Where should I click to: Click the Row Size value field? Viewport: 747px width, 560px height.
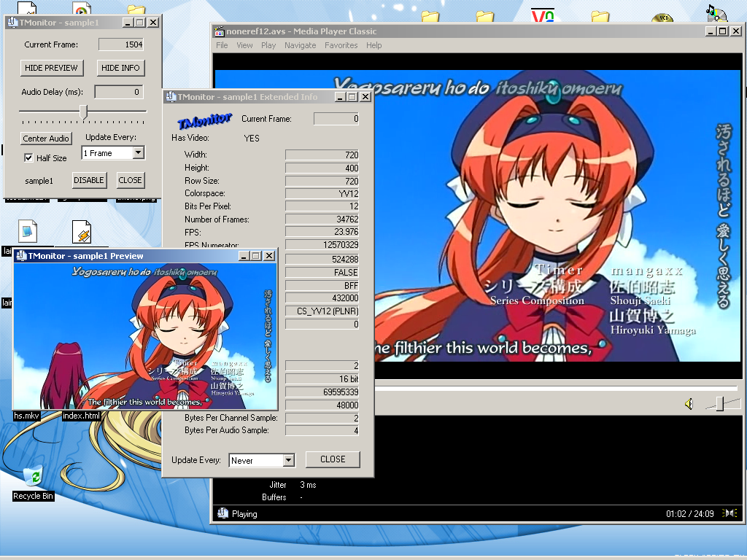(x=322, y=181)
